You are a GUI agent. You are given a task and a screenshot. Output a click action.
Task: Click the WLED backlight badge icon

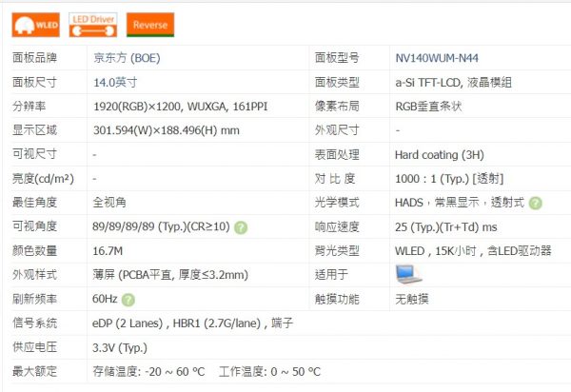coord(36,25)
